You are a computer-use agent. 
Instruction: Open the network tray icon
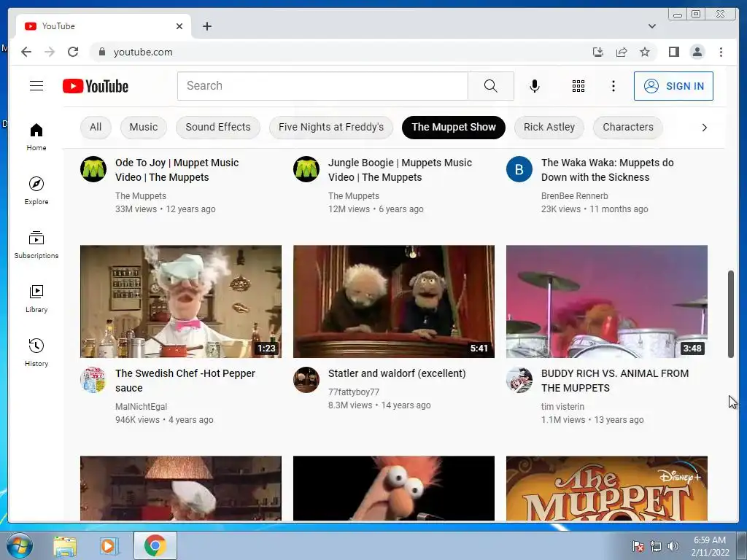(x=656, y=546)
